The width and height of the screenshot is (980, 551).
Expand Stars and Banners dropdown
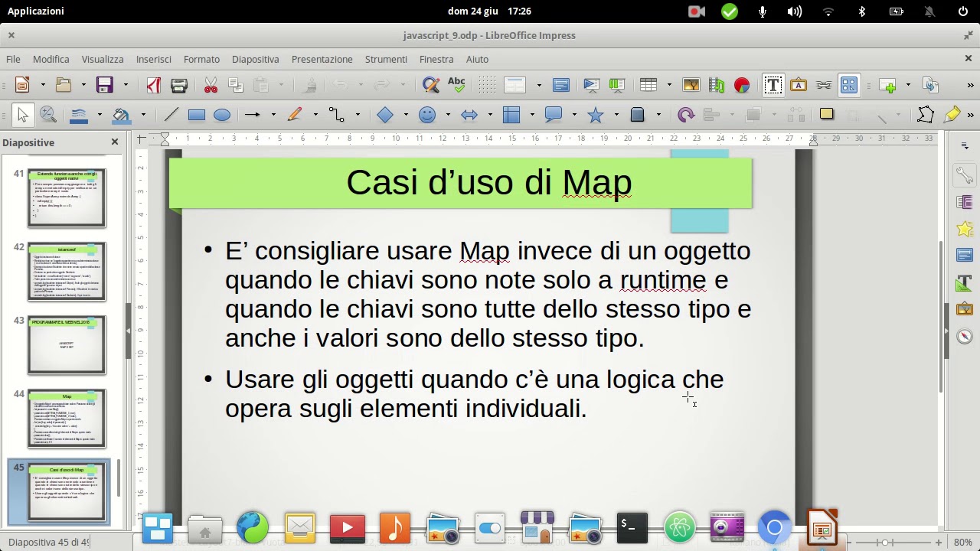(x=615, y=115)
